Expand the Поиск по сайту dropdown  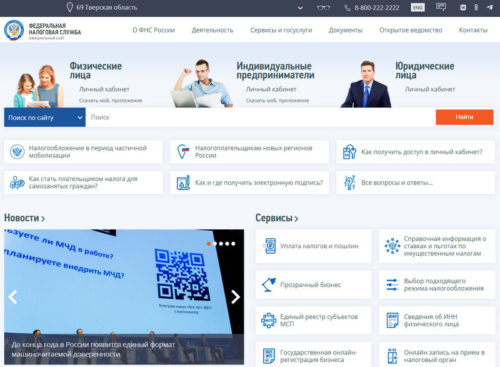pos(45,117)
